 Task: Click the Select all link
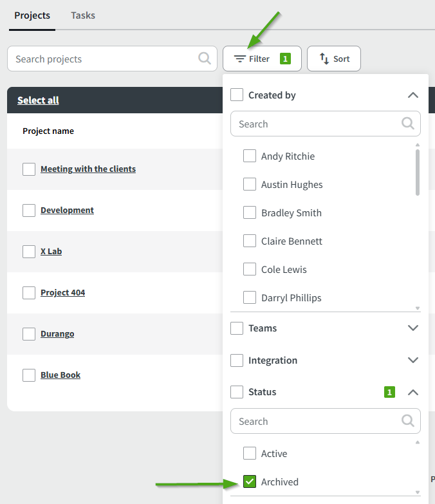pyautogui.click(x=38, y=100)
